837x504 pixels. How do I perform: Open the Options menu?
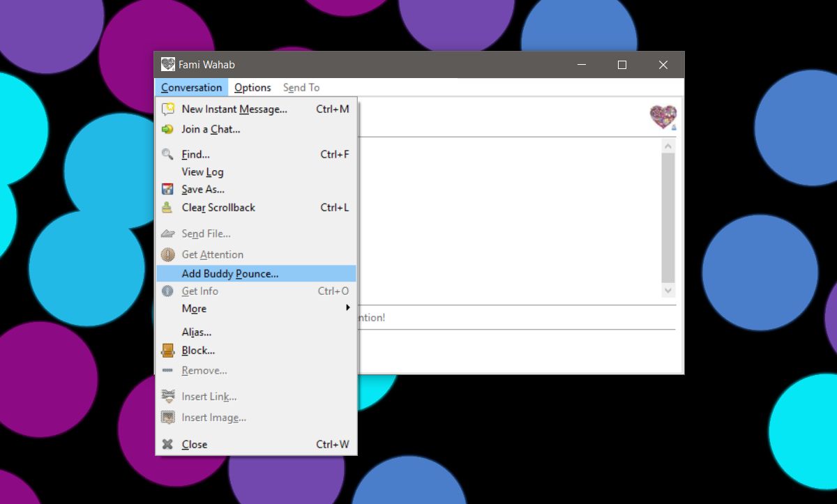coord(252,87)
